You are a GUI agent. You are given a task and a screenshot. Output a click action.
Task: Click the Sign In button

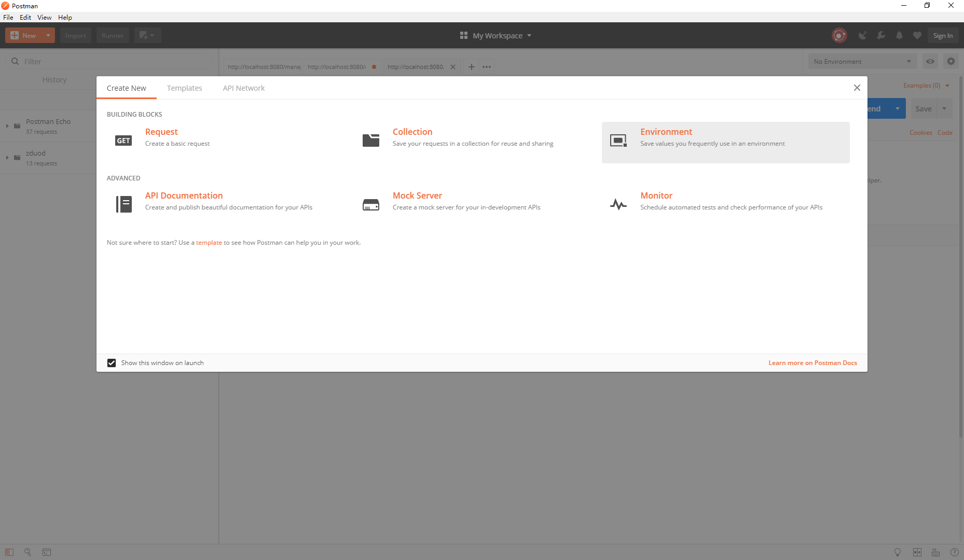[943, 35]
